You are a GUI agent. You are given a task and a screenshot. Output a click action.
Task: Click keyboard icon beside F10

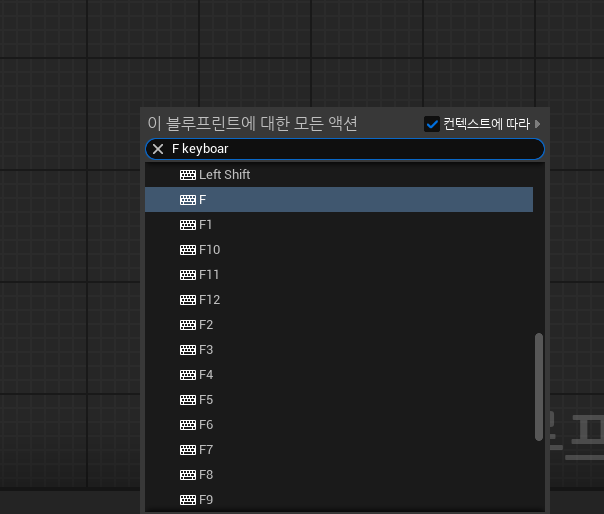188,250
